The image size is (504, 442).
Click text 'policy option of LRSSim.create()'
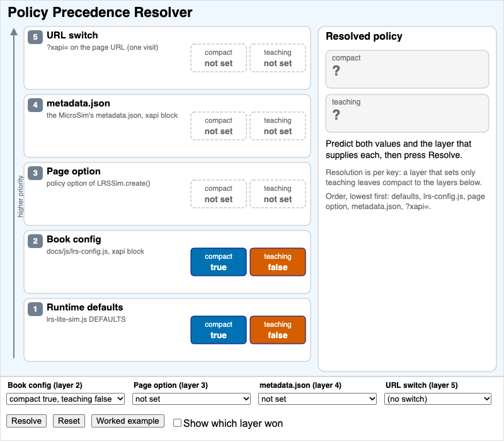tap(98, 183)
